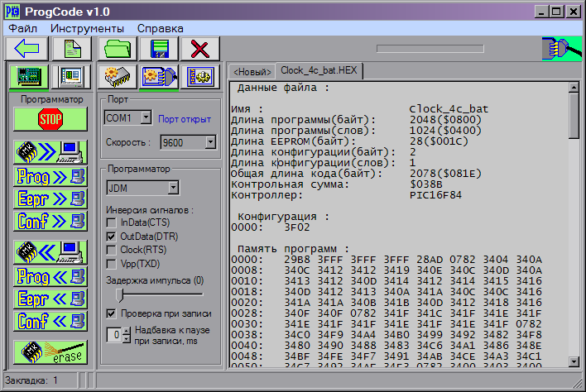Click the scroll up arrow in file data
The image size is (586, 392).
point(574,88)
